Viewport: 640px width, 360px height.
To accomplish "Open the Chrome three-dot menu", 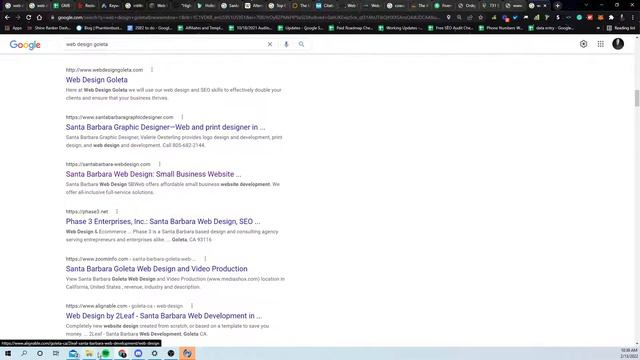I will tap(633, 18).
